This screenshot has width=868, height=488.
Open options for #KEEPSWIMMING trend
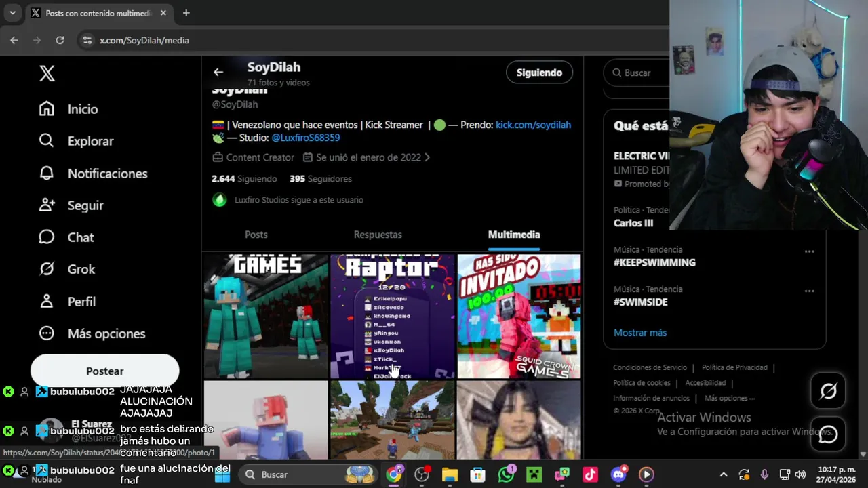pyautogui.click(x=809, y=251)
